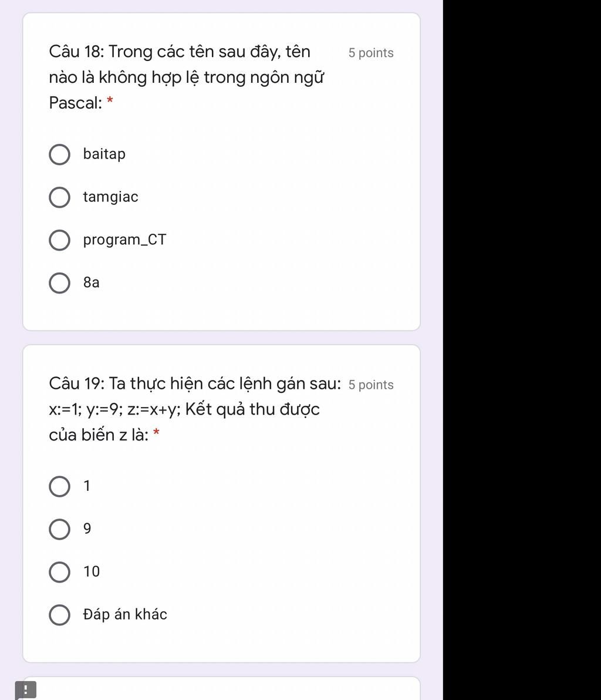601x700 pixels.
Task: Click the required asterisk beside 'Pascal:'
Action: click(x=110, y=100)
